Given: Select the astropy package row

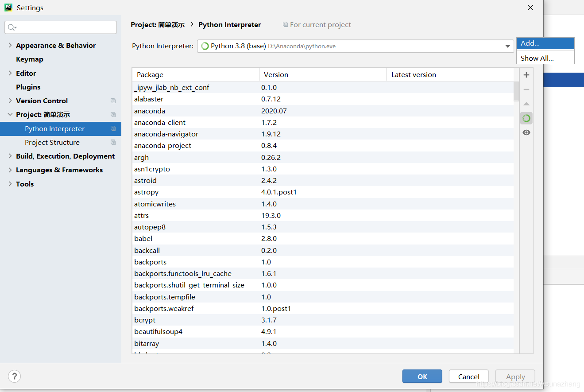Looking at the screenshot, I should pyautogui.click(x=323, y=192).
